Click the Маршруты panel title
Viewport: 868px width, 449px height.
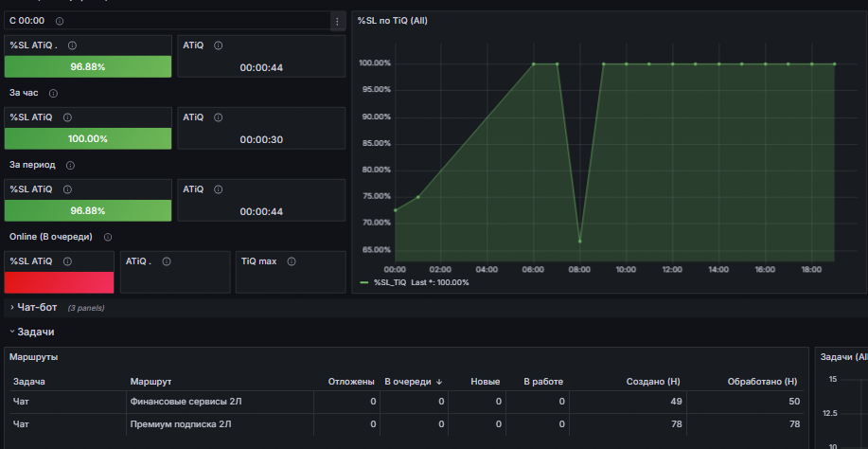[x=34, y=357]
